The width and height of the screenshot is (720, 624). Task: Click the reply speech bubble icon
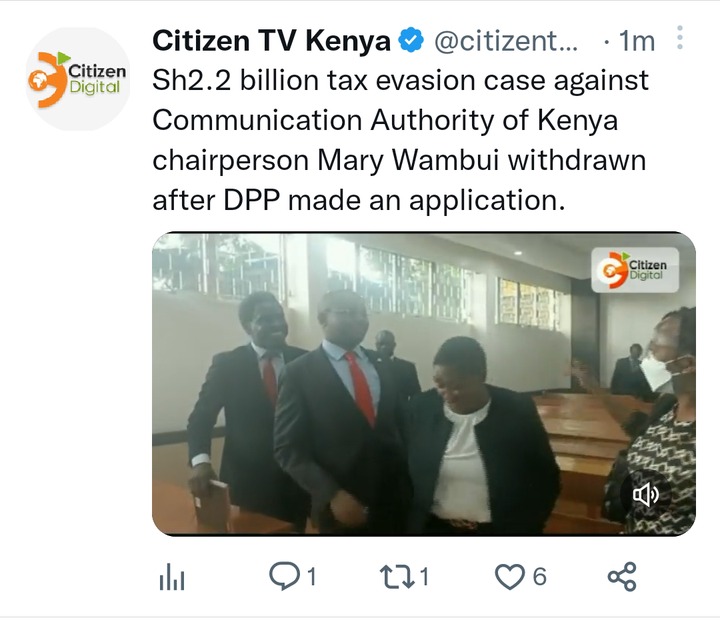pyautogui.click(x=285, y=576)
